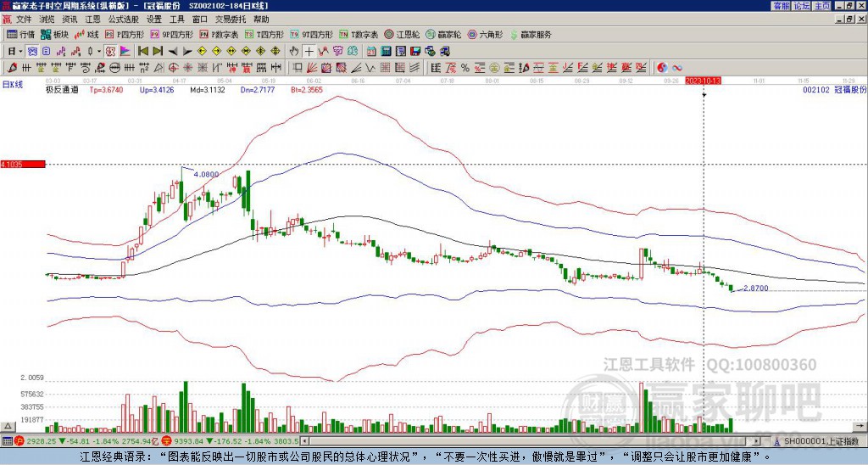Open the 江恩 menu
The image size is (868, 465).
[x=93, y=20]
